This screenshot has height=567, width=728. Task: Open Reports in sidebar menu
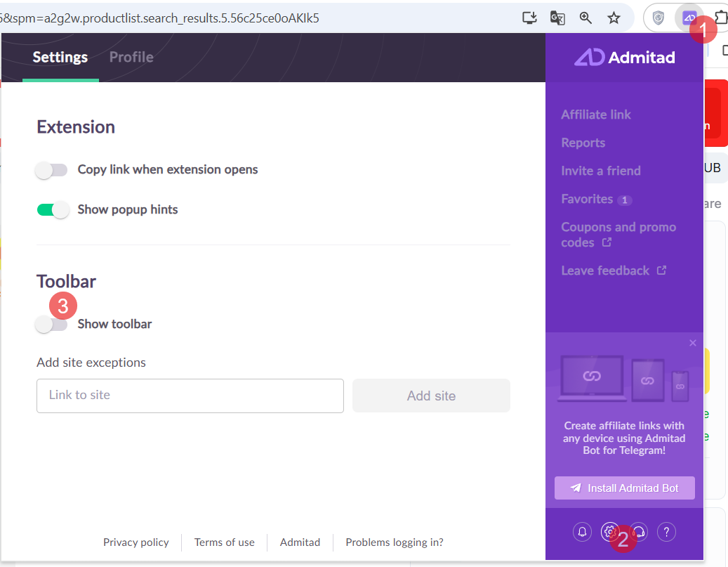click(583, 143)
